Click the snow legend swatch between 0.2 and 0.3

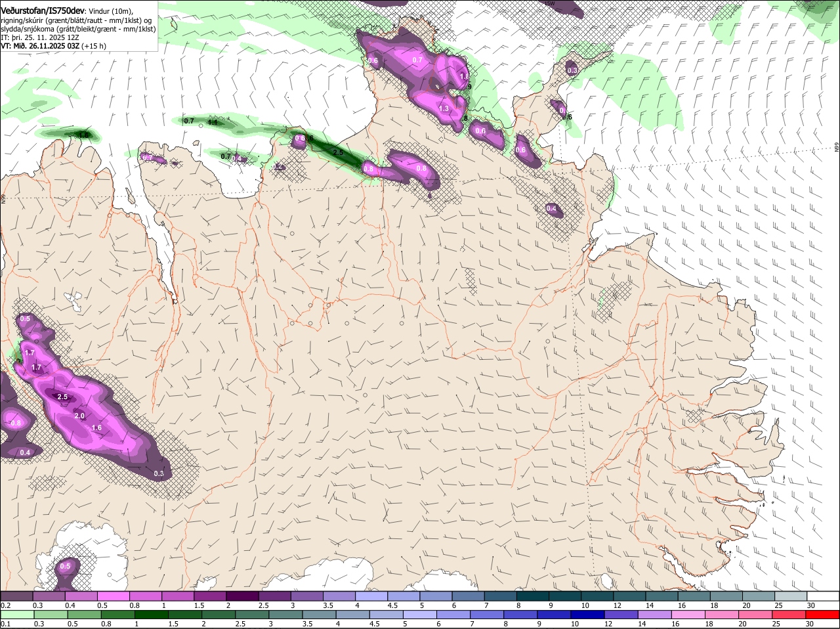[16, 596]
